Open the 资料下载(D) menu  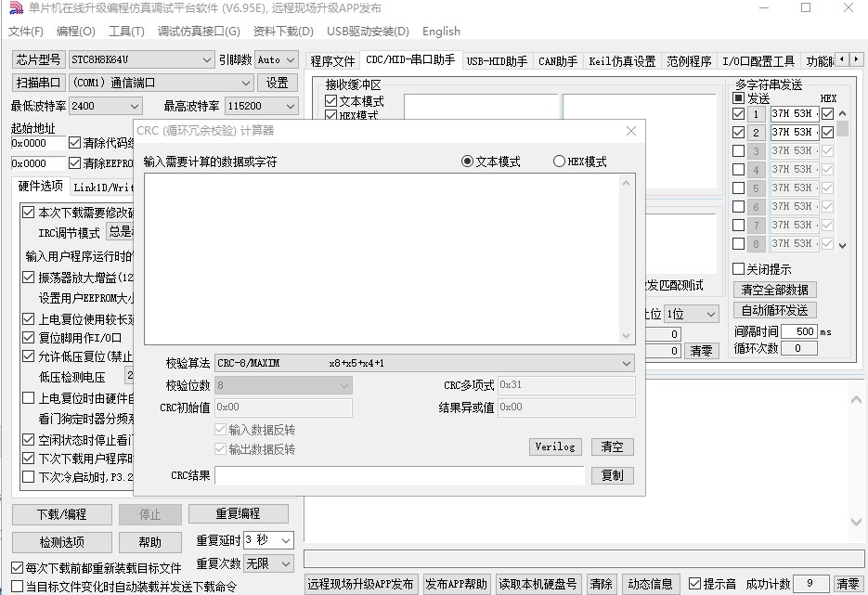click(283, 31)
